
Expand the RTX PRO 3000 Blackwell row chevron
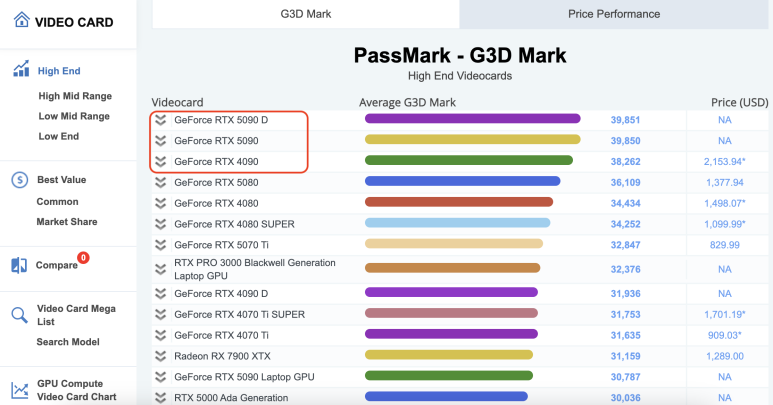(x=160, y=269)
